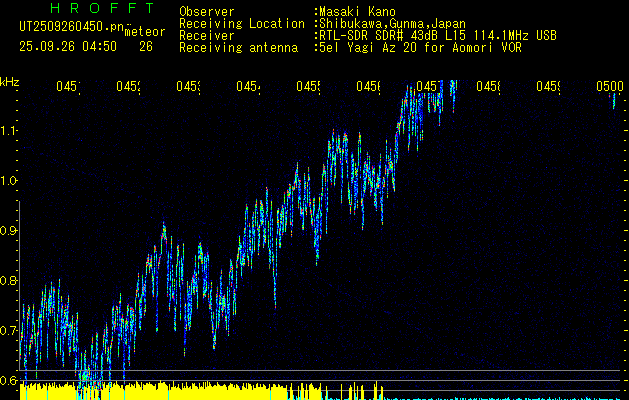
Task: Click the 0454 time marker
Action: pos(248,86)
